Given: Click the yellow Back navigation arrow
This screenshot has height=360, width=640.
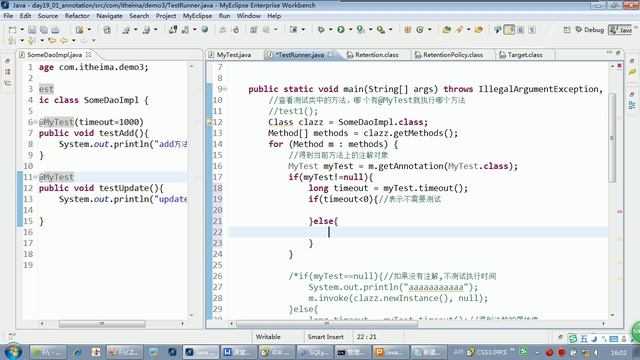Looking at the screenshot, I should [64, 40].
